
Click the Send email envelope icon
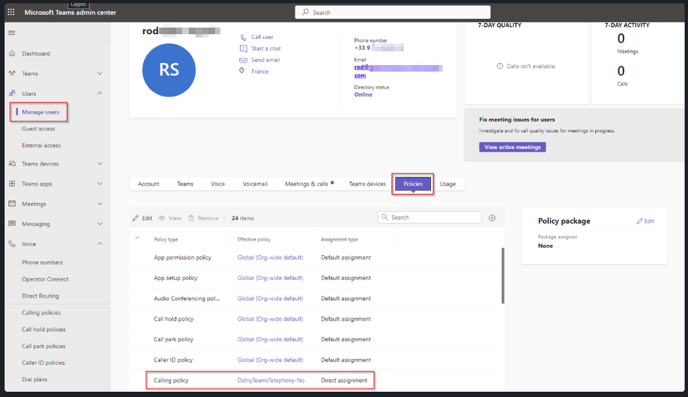[243, 60]
